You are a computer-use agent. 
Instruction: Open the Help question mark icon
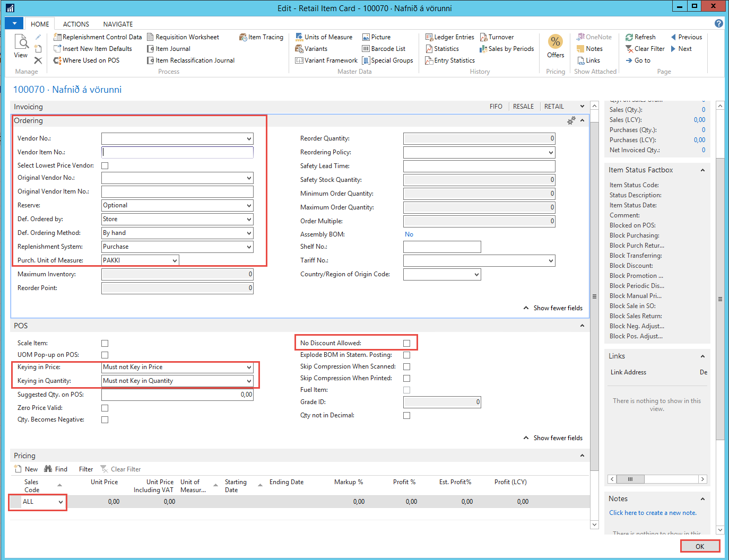718,23
